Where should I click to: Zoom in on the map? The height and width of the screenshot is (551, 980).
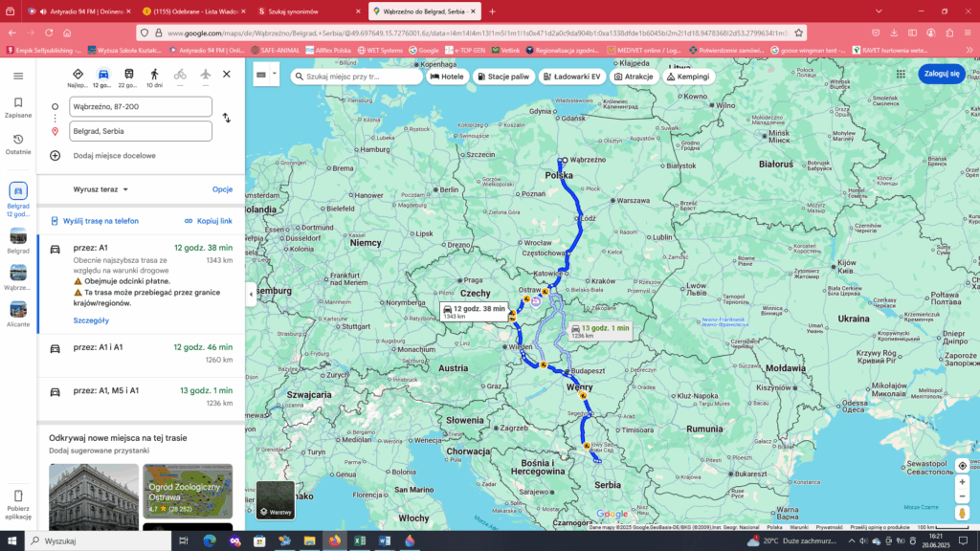click(x=963, y=482)
